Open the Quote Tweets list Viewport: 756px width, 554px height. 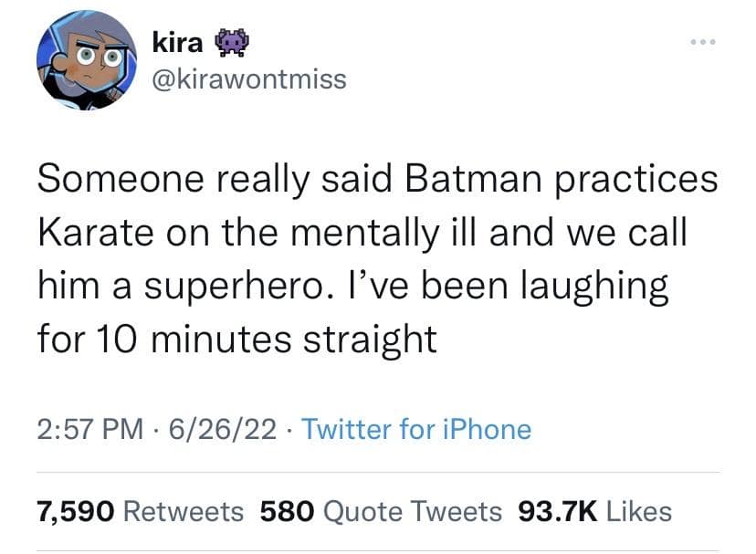[x=414, y=512]
